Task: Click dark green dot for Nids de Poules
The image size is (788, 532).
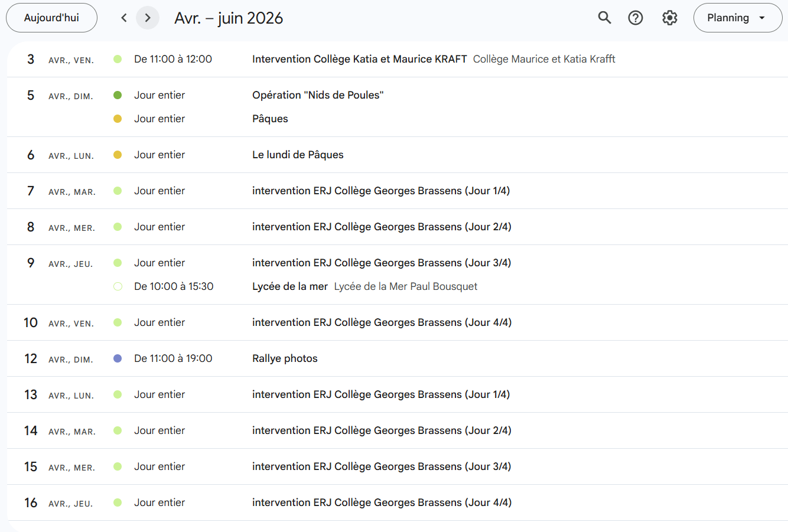Action: (118, 95)
